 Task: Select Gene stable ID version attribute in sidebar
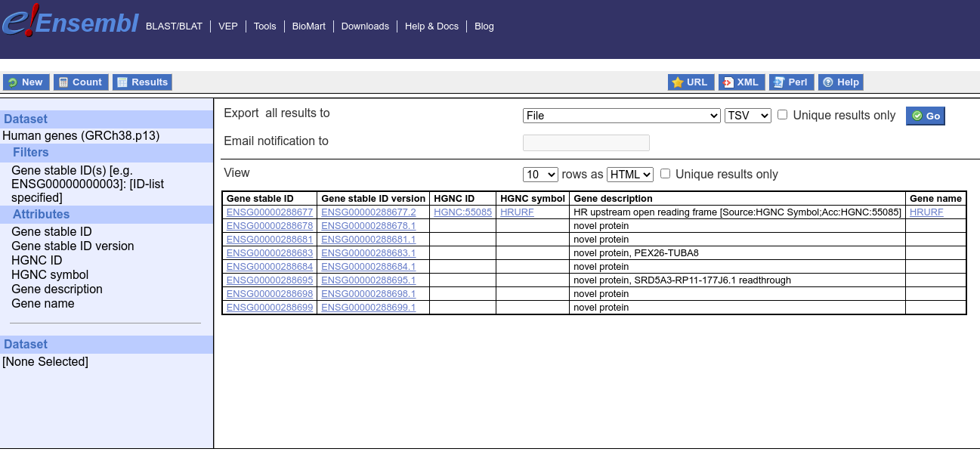coord(73,246)
